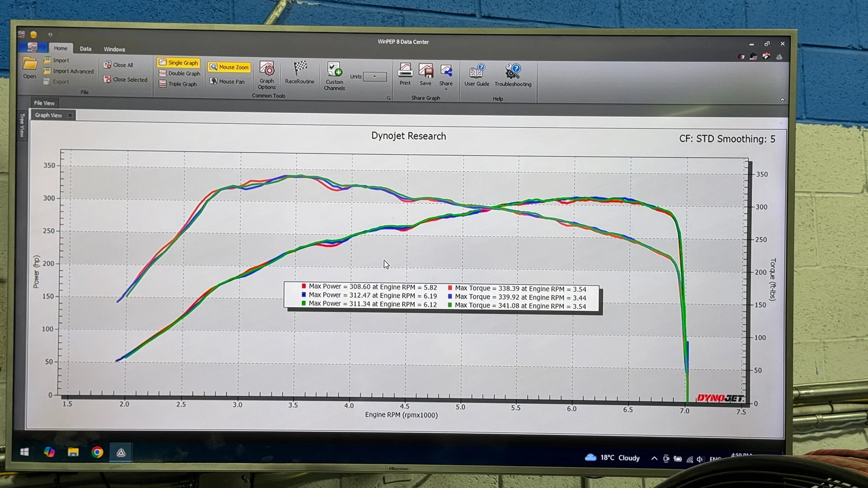Click the greyed Export command
The height and width of the screenshot is (488, 868).
tap(57, 82)
